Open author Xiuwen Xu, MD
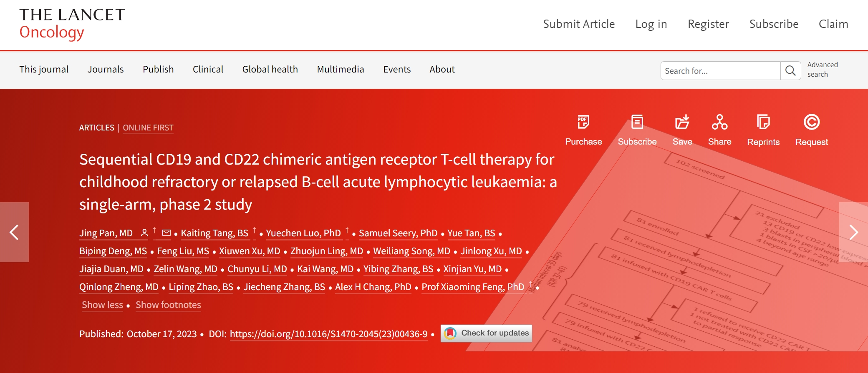The width and height of the screenshot is (868, 373). 250,251
